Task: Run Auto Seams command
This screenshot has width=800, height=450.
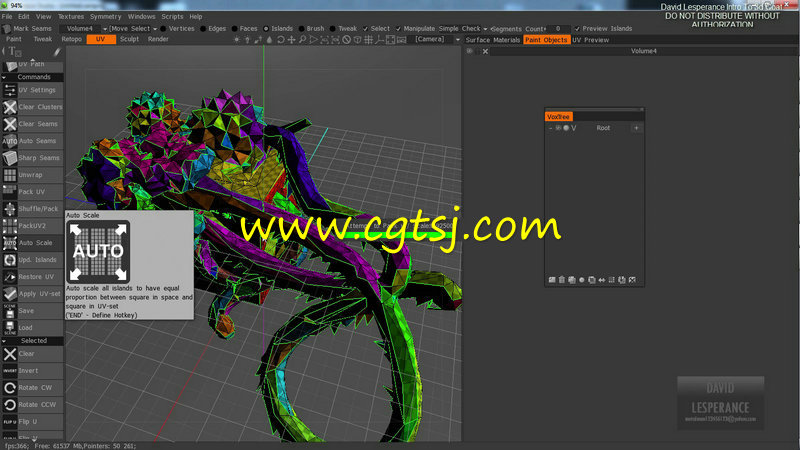Action: [x=33, y=141]
